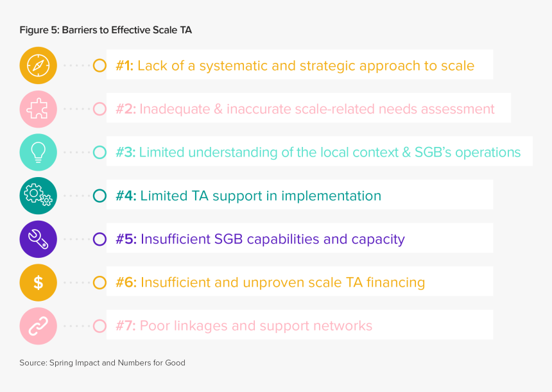552x392 pixels.
Task: Select the turquoise ring bullet for #3
Action: [x=99, y=152]
